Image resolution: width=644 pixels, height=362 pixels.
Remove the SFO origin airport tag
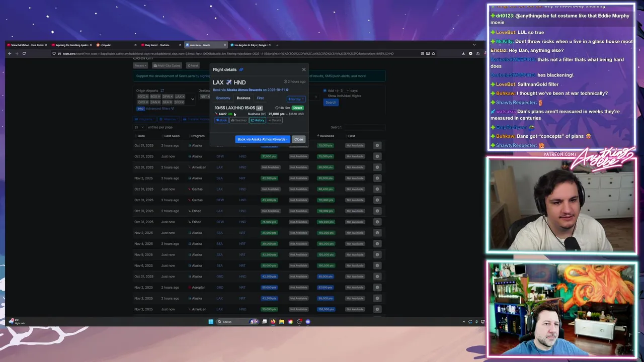click(x=183, y=102)
